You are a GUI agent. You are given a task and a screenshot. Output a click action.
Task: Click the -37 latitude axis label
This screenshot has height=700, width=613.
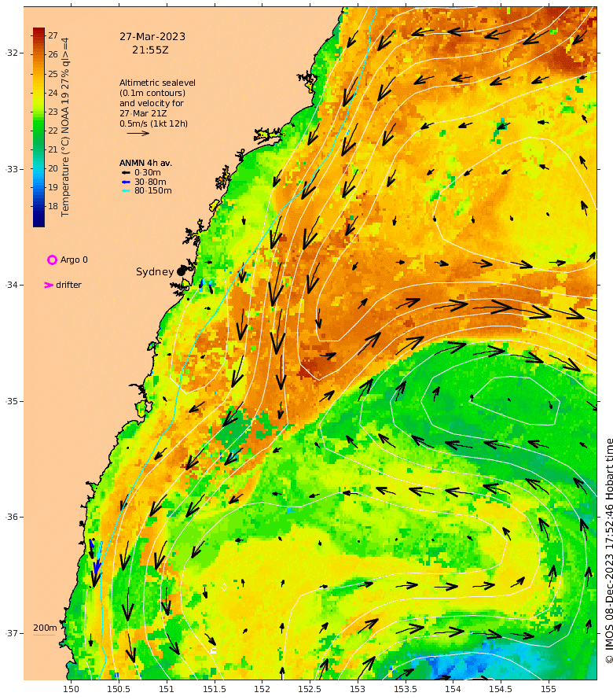tap(12, 633)
